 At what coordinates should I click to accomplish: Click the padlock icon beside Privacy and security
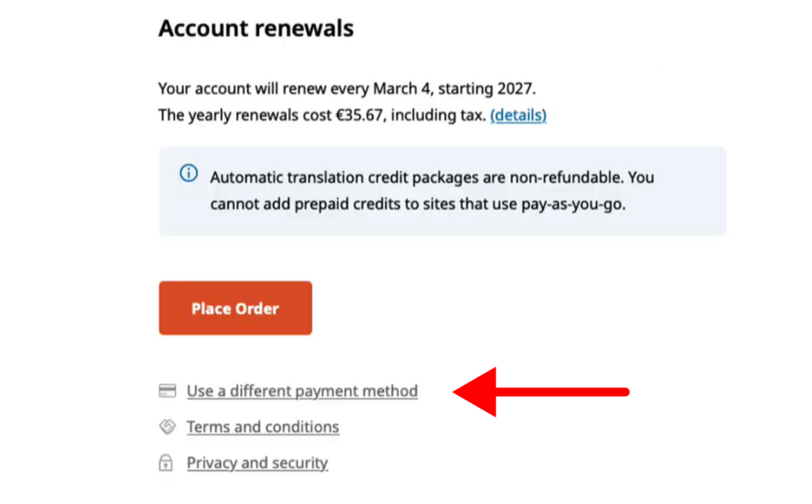pyautogui.click(x=167, y=462)
